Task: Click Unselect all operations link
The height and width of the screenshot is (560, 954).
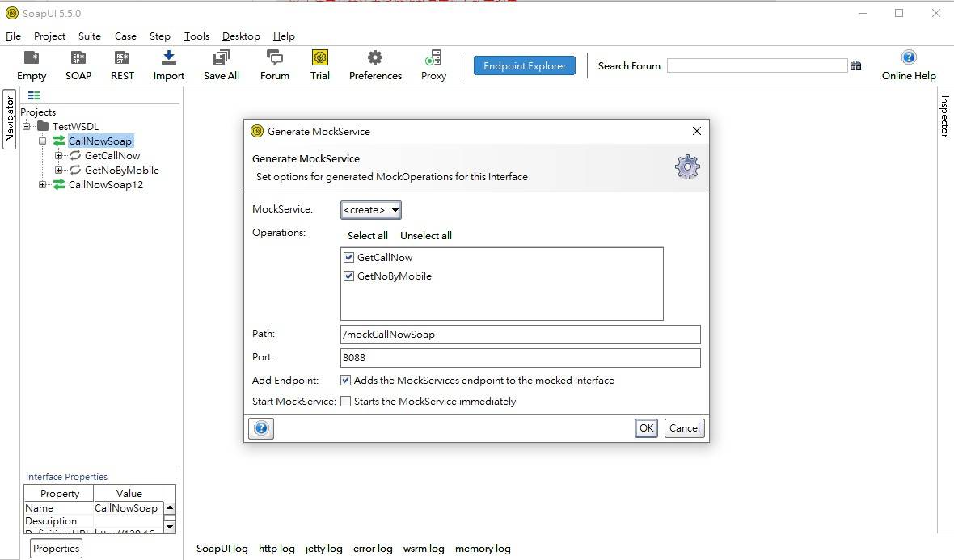Action: (426, 236)
